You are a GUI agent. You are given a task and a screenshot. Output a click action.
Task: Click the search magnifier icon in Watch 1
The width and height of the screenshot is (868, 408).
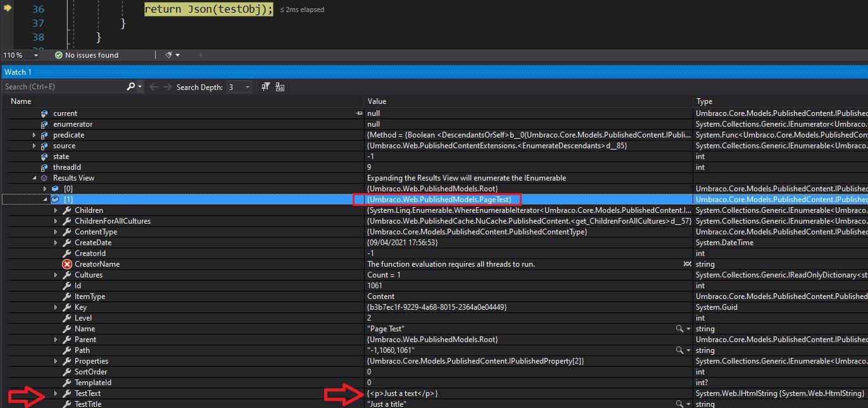coord(130,87)
